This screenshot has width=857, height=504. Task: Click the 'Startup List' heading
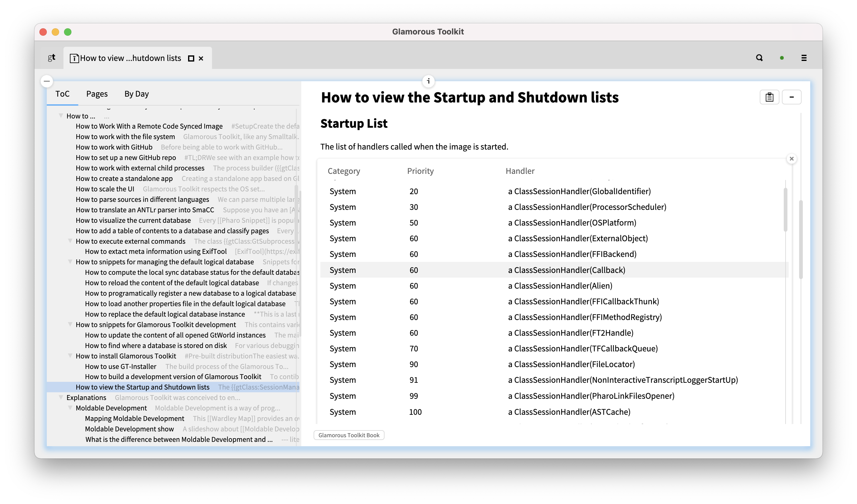click(354, 123)
